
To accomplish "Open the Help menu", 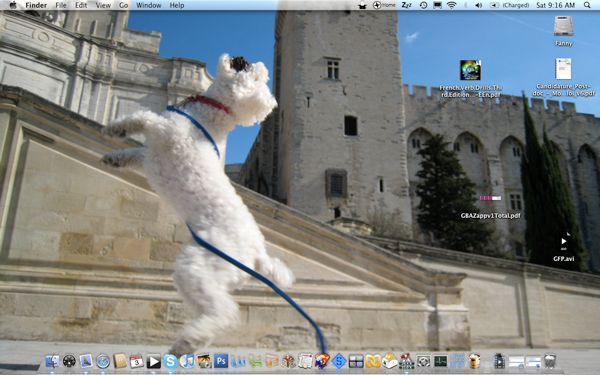I will 177,5.
